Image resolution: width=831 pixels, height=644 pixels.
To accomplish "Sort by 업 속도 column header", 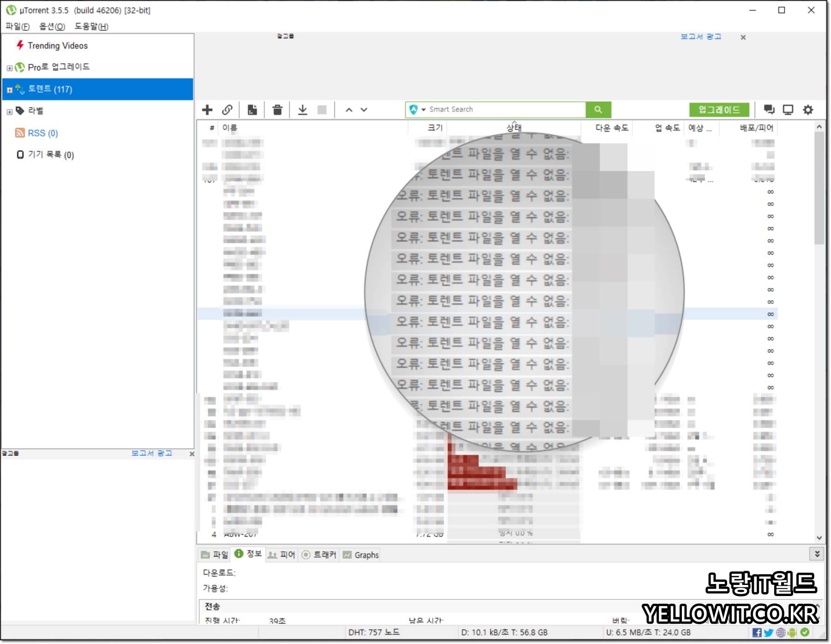I will [x=658, y=128].
